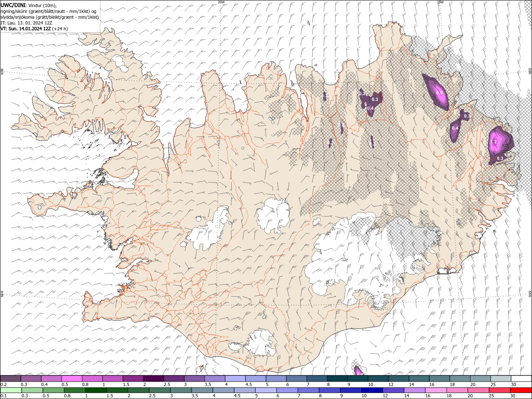Click the '0.9' precipitation value on the map

pyautogui.click(x=439, y=93)
